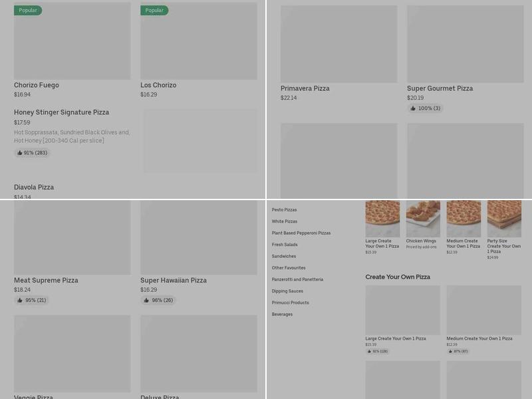Jump to the Fresh Salads section

tap(285, 245)
